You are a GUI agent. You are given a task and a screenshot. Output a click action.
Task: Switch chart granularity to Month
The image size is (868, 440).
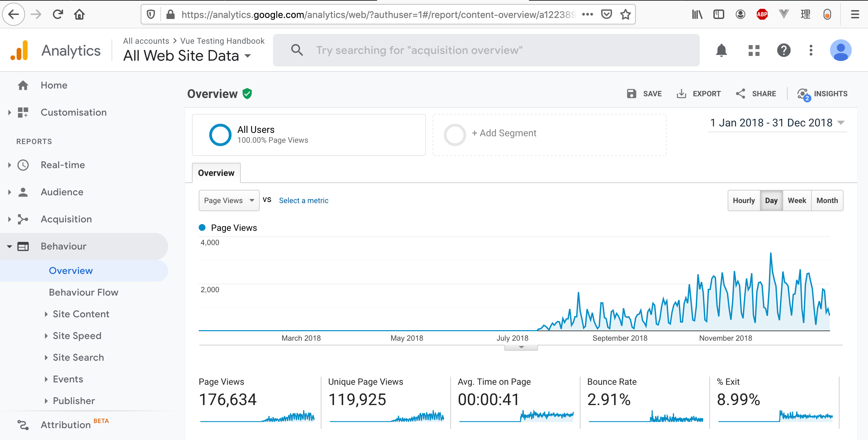tap(827, 200)
